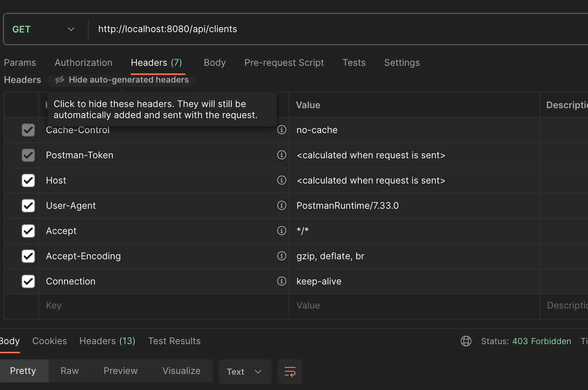Uncheck the Accept-Encoding header
Screen dimensions: 588x390
tap(28, 256)
